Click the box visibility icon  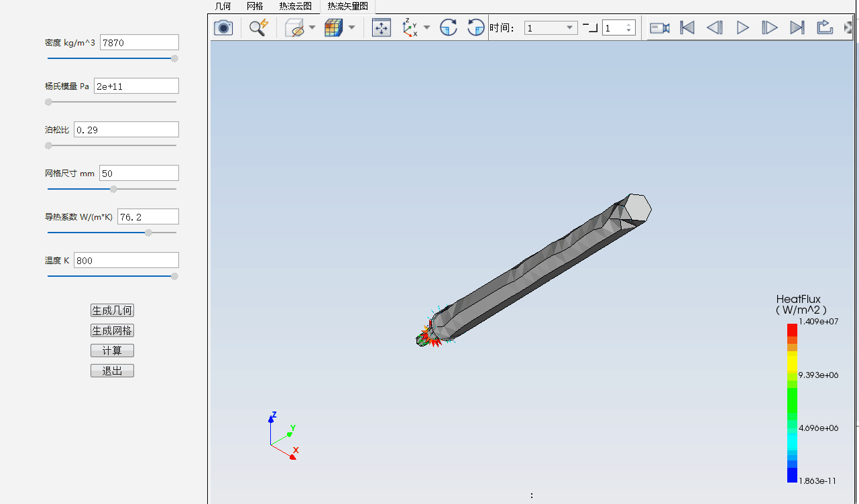click(295, 27)
